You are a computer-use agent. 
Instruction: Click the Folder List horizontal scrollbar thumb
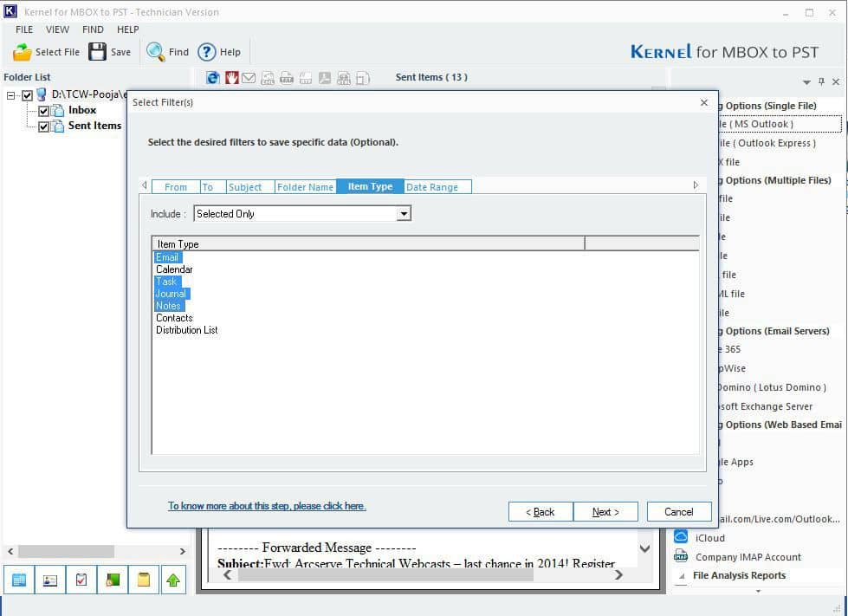66,551
